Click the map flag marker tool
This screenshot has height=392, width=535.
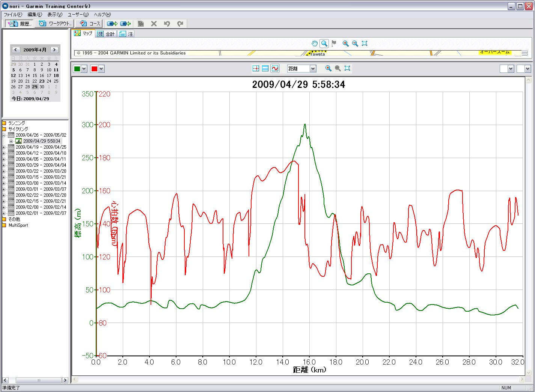[x=334, y=44]
